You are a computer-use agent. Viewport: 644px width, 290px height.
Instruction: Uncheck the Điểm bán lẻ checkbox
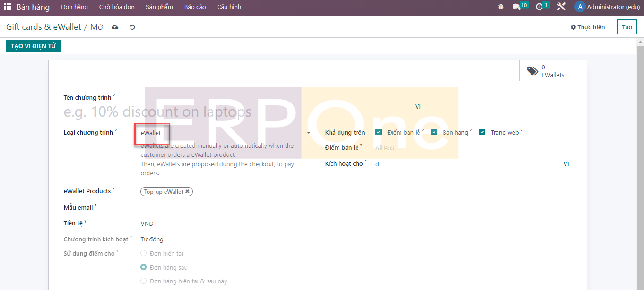pyautogui.click(x=378, y=132)
